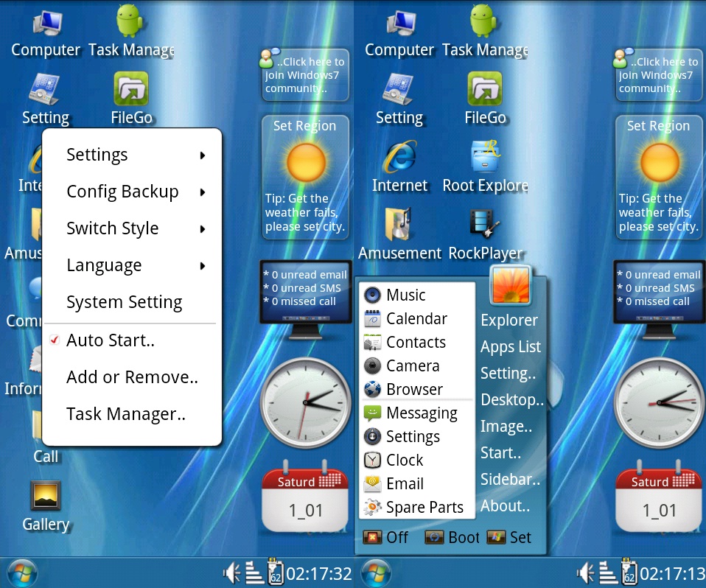Click Start orb on left taskbar
The image size is (706, 588).
(23, 573)
